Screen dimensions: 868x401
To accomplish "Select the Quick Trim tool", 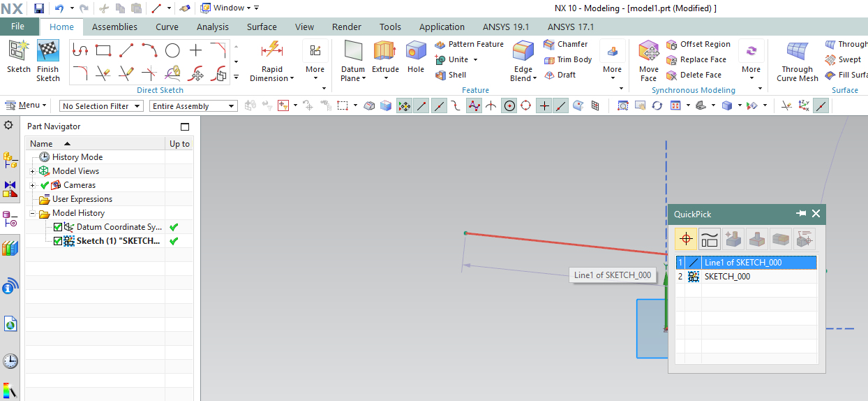I will (103, 73).
